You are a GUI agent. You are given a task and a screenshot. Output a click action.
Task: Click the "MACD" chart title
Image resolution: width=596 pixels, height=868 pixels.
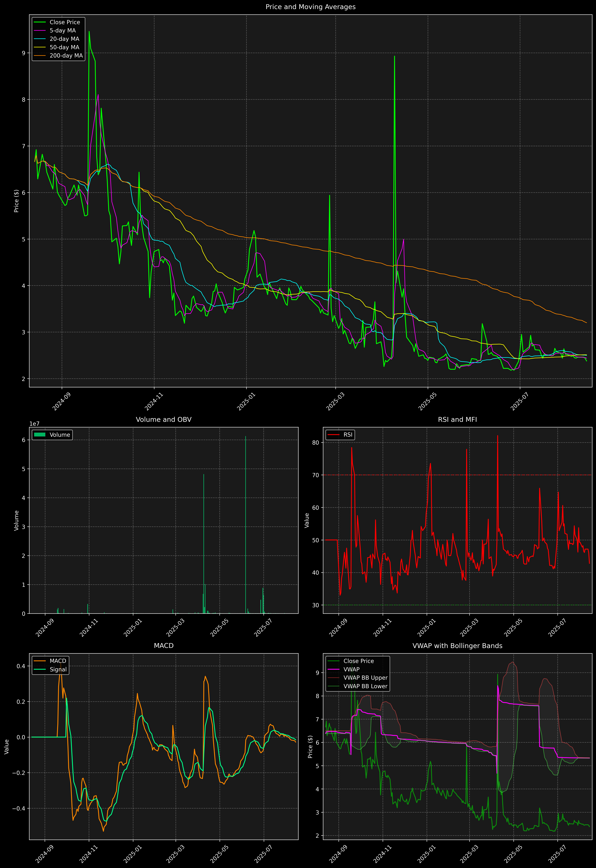(164, 646)
